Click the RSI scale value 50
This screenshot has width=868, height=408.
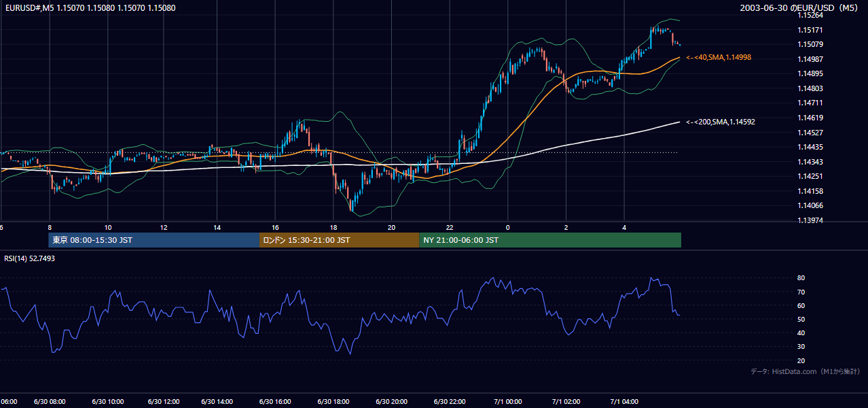pos(801,320)
